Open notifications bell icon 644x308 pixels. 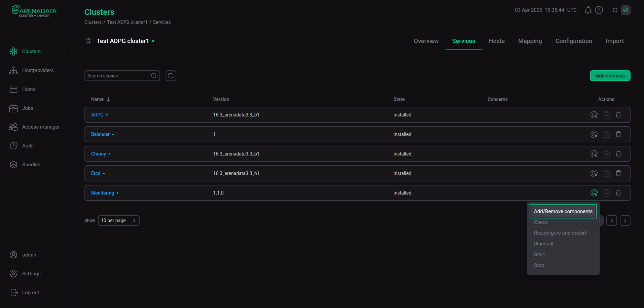click(x=588, y=10)
